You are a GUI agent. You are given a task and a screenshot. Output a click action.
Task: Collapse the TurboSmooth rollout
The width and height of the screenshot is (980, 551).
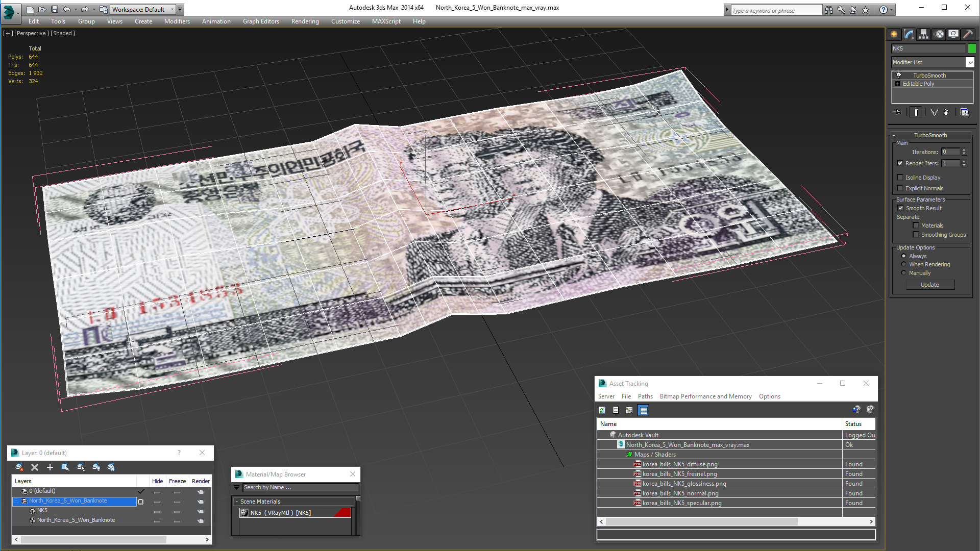pos(894,135)
